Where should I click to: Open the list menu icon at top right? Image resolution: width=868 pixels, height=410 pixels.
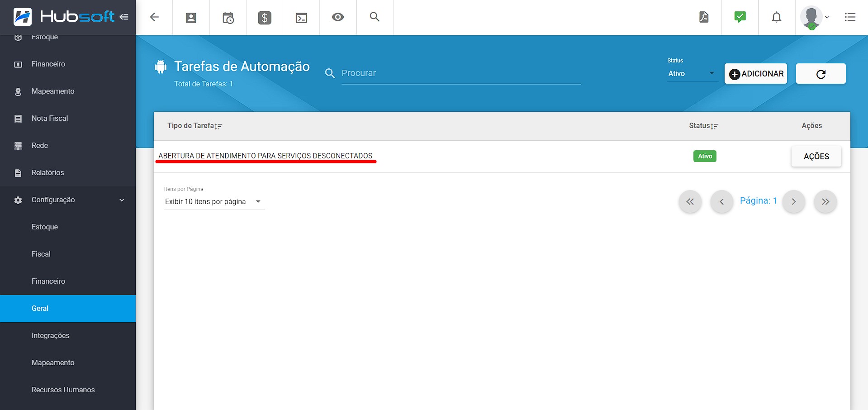coord(850,17)
